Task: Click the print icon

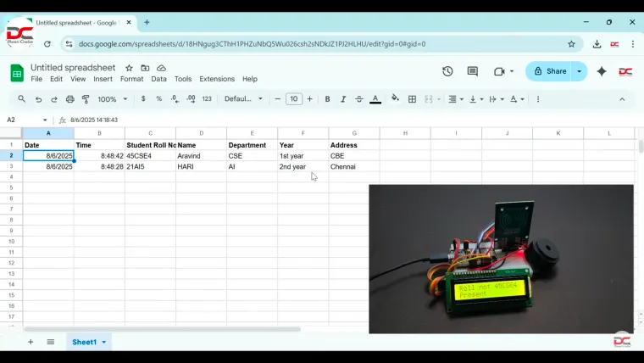Action: point(69,99)
